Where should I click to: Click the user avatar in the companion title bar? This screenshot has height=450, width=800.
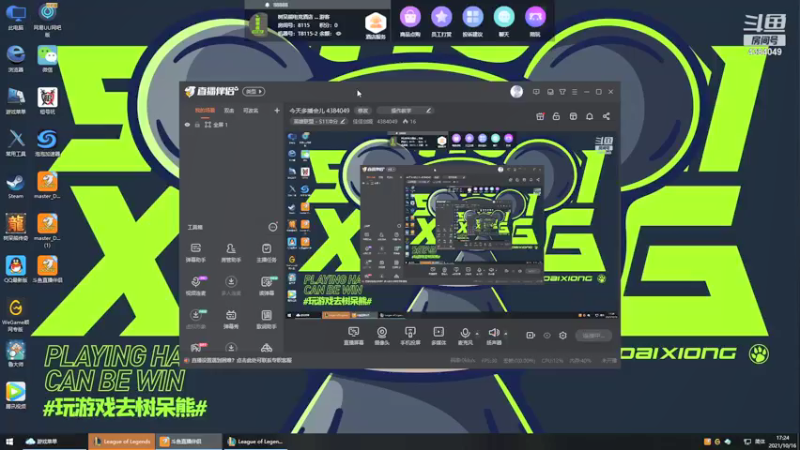coord(516,91)
